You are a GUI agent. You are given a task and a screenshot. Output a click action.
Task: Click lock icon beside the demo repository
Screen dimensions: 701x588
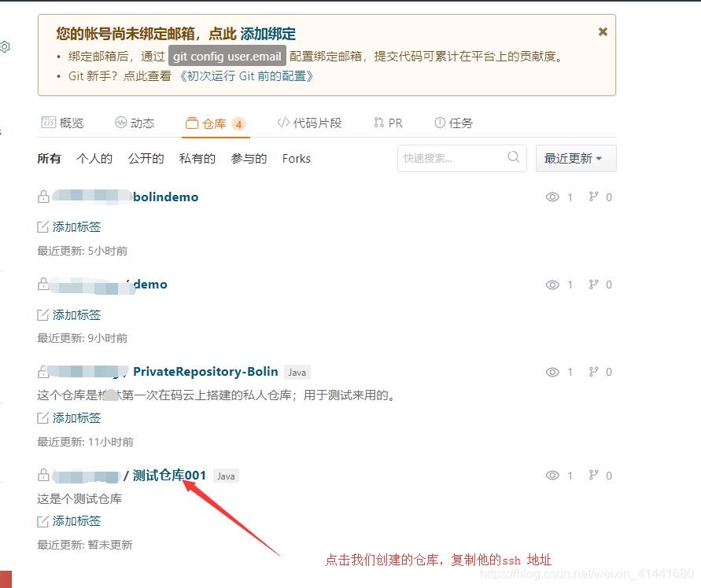pos(43,284)
